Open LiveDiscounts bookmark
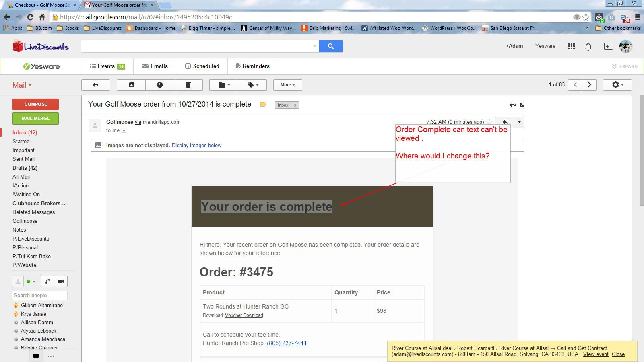 [103, 28]
